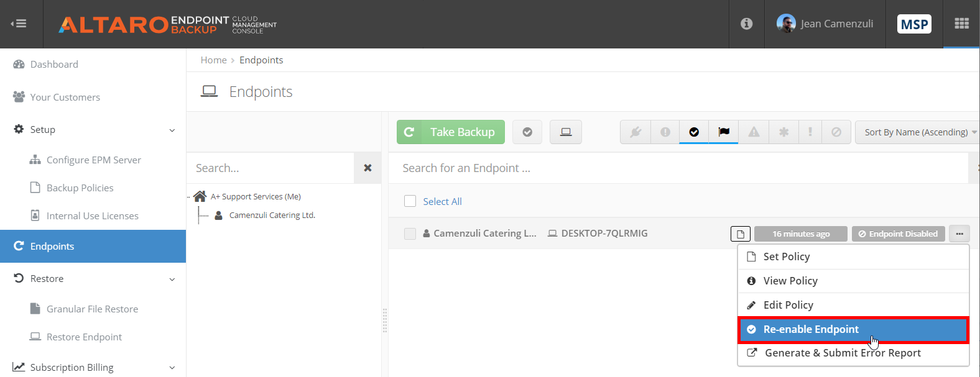The image size is (980, 377).
Task: Click the Endpoints breadcrumb
Action: coord(261,60)
